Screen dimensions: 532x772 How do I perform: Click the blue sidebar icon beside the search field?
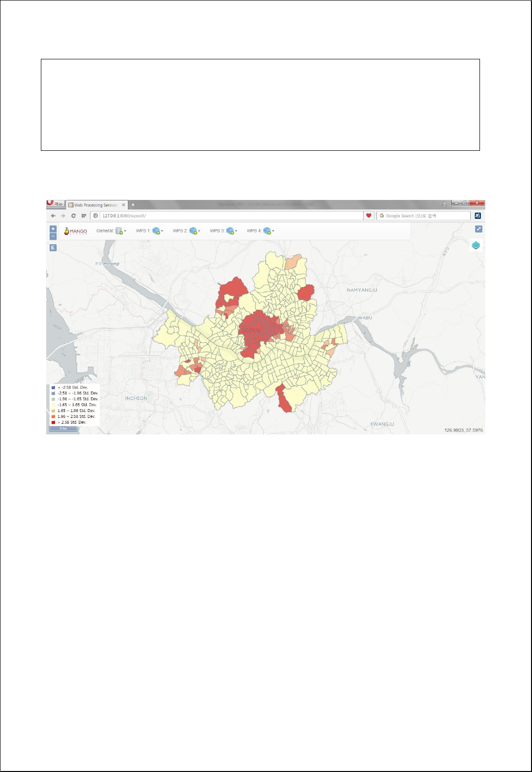[x=478, y=215]
